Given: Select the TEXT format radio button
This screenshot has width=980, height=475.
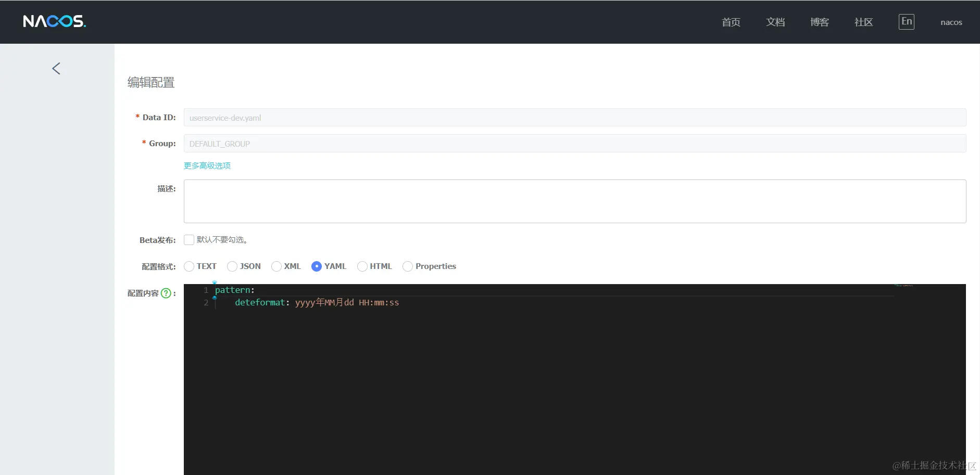Looking at the screenshot, I should tap(189, 266).
